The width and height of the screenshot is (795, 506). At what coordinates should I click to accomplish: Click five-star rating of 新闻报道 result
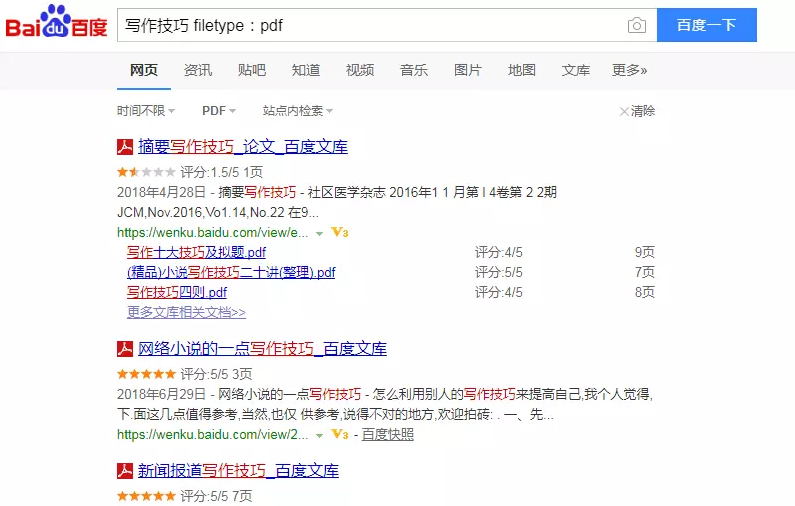click(146, 496)
